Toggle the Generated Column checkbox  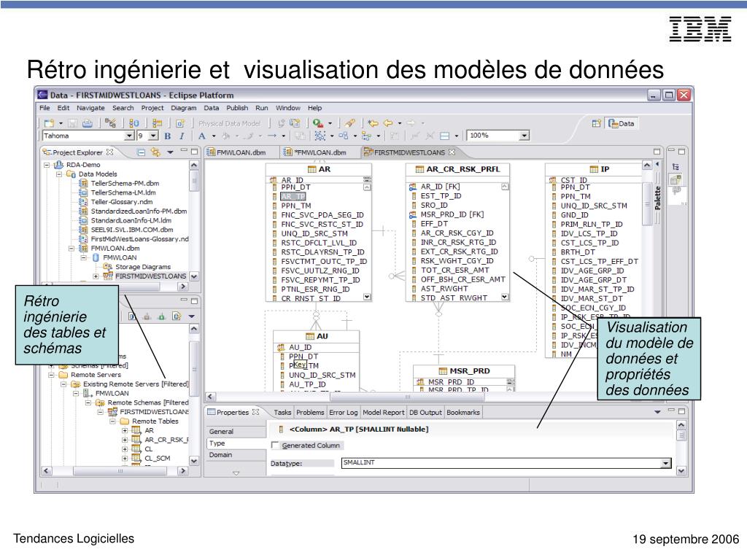point(275,446)
